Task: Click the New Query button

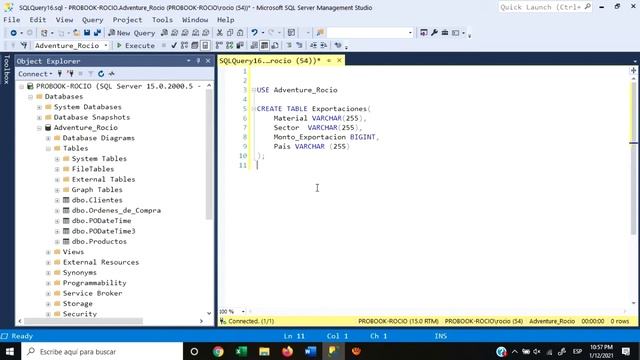Action: point(132,33)
